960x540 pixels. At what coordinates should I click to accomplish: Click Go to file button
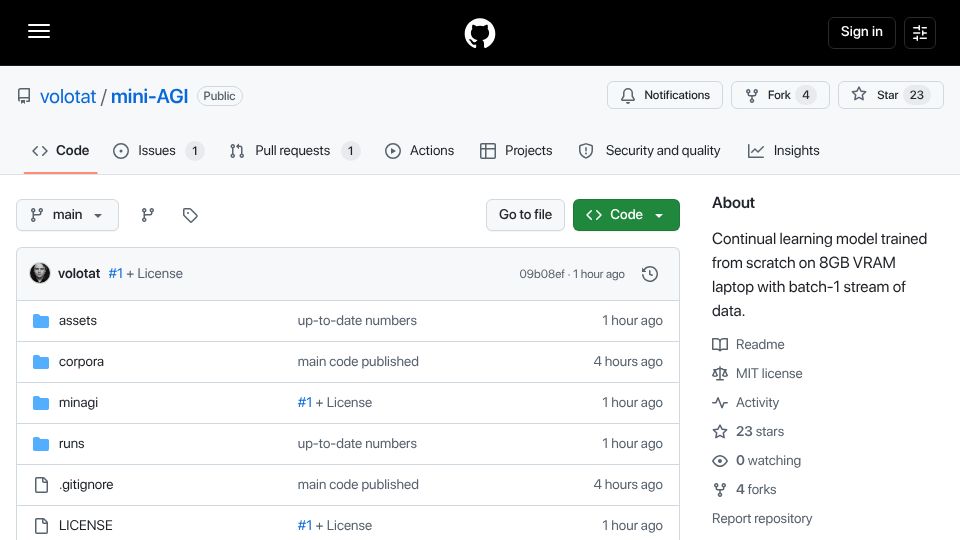pyautogui.click(x=525, y=215)
